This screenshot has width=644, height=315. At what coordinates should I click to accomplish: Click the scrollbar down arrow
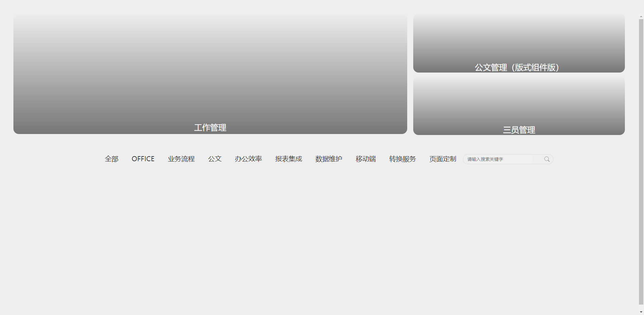pyautogui.click(x=641, y=312)
